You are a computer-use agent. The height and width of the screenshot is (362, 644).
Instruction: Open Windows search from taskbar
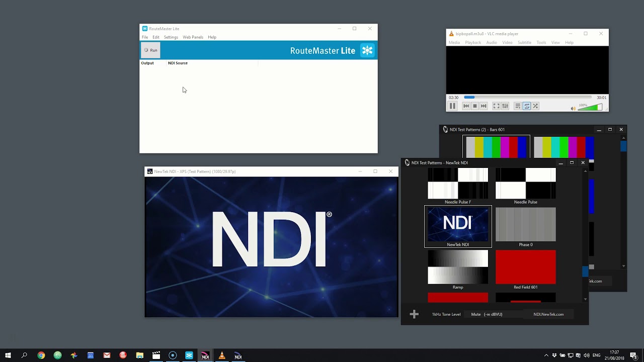(x=24, y=355)
